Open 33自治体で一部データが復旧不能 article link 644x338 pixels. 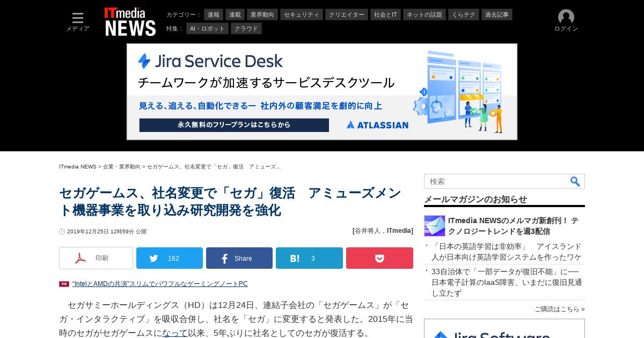(x=507, y=282)
